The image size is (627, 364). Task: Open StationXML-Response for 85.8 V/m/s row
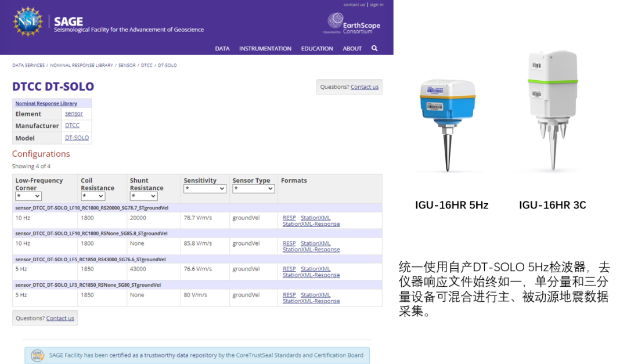311,250
